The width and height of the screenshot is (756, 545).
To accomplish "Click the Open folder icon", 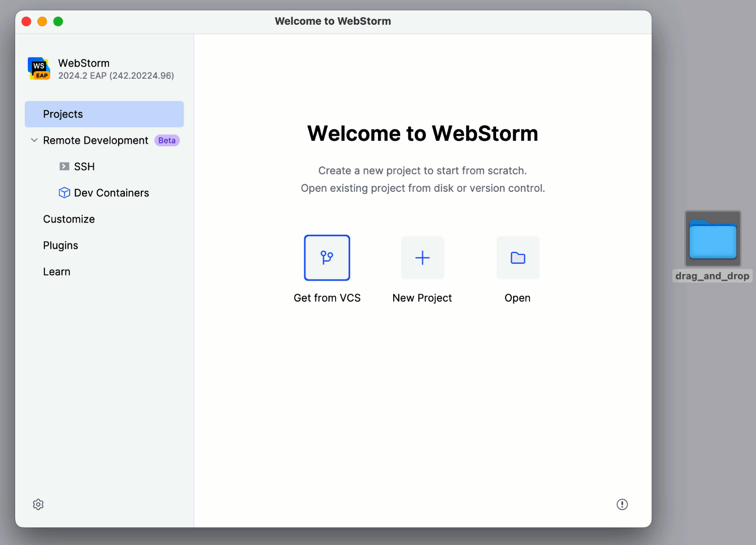I will click(517, 257).
